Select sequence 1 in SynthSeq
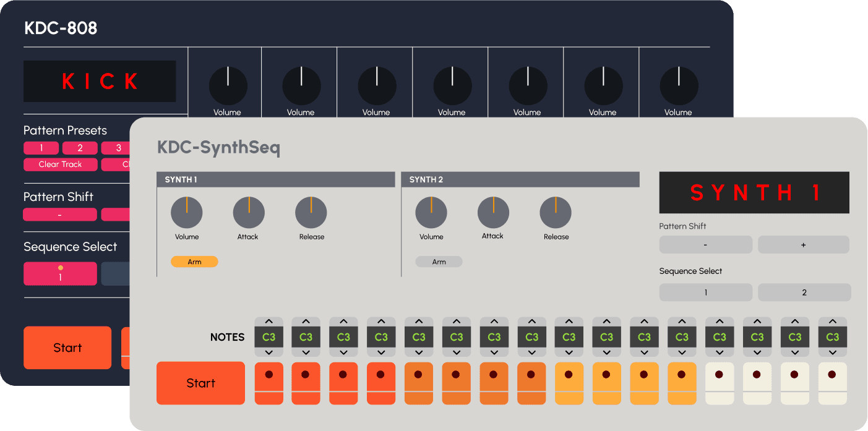Screen dimensions: 868x431 (705, 292)
